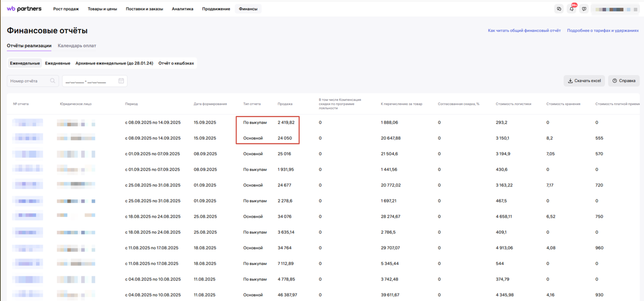
Task: Click the WB Partners logo
Action: 24,9
